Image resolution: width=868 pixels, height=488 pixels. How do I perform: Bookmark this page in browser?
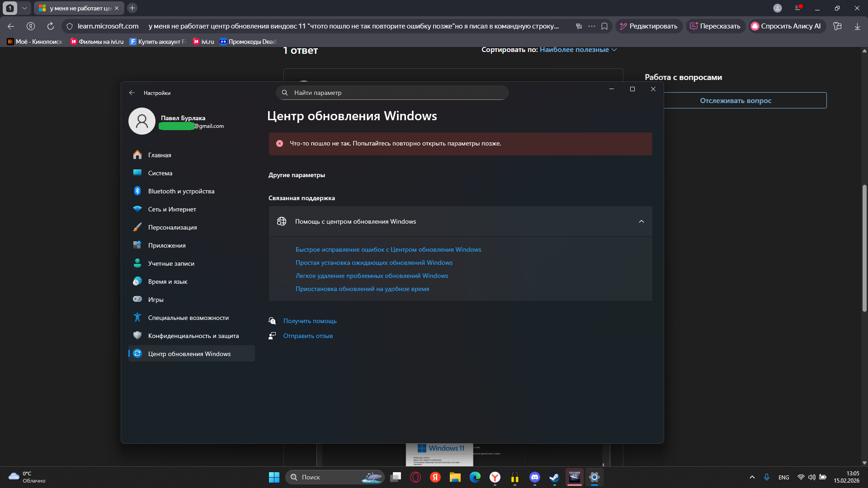point(604,26)
